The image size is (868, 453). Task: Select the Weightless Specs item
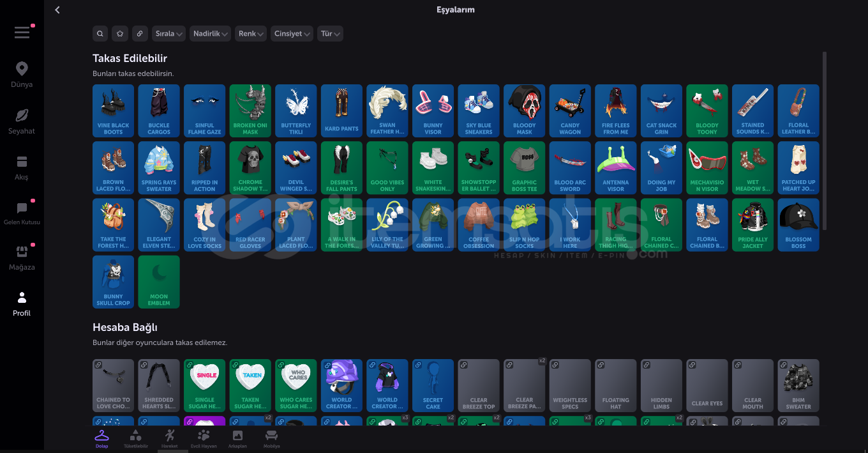(x=570, y=385)
